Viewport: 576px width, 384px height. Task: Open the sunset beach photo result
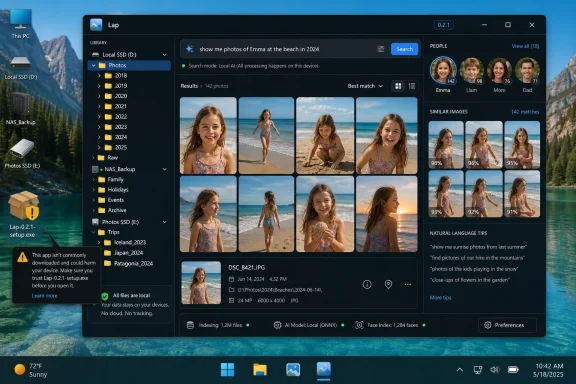coord(387,214)
